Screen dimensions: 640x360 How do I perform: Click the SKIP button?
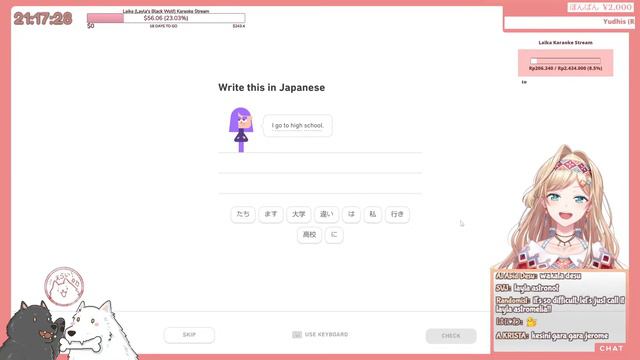click(189, 335)
